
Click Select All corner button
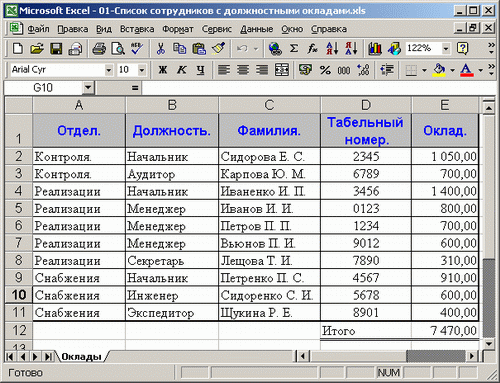tap(19, 105)
